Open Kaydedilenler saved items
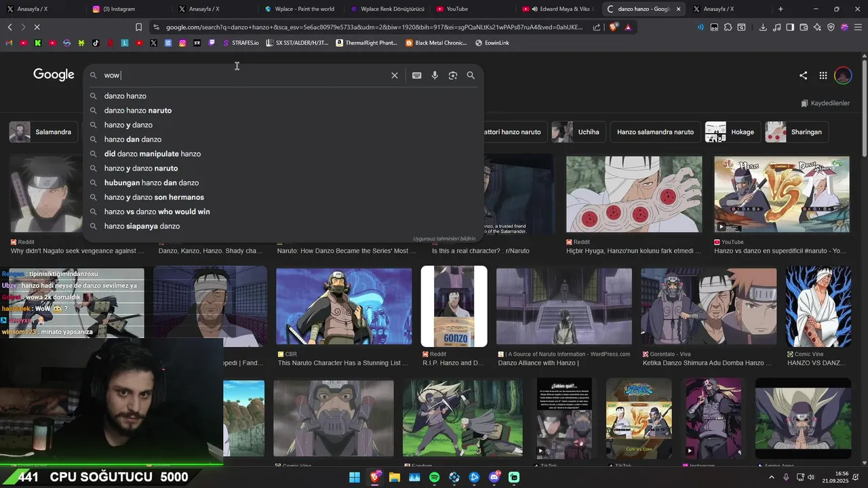Screen dimensions: 868x488 825,103
